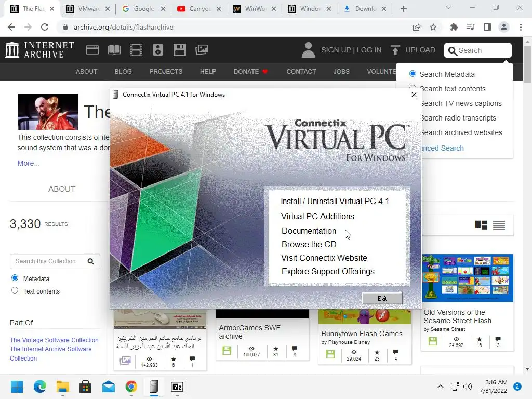The width and height of the screenshot is (532, 399).
Task: Open the Internet Archive texts (book) icon
Action: coord(114,50)
